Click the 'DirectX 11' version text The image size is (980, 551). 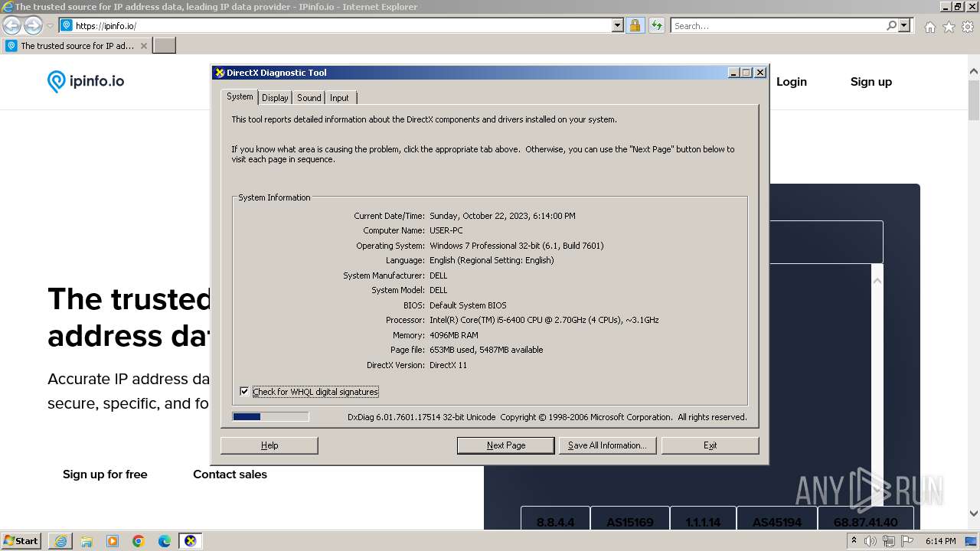tap(448, 365)
